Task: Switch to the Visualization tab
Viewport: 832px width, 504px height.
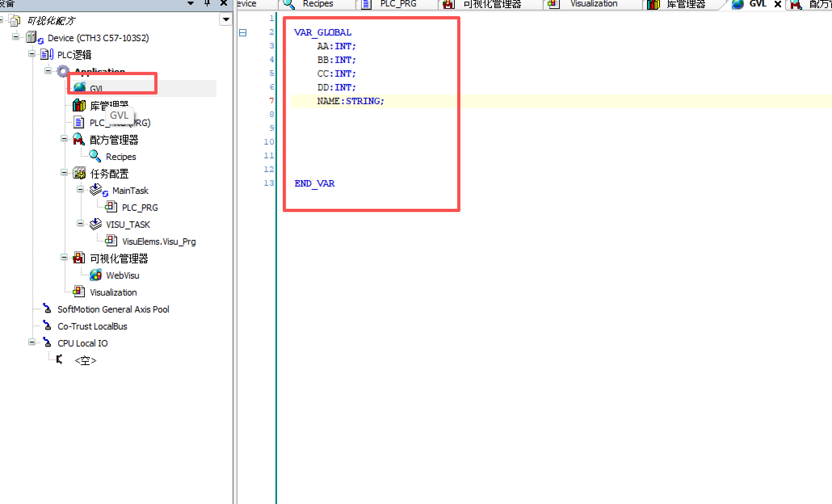Action: click(593, 4)
